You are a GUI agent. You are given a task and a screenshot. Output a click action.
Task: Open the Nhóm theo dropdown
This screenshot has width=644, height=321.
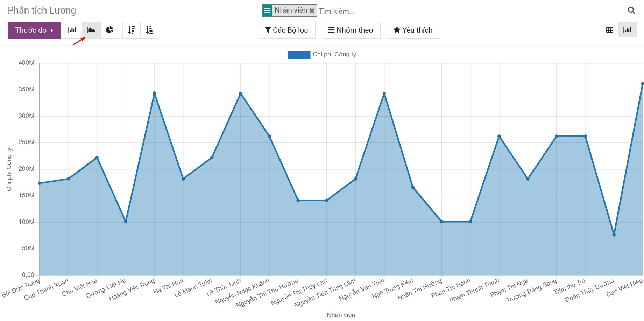point(351,30)
